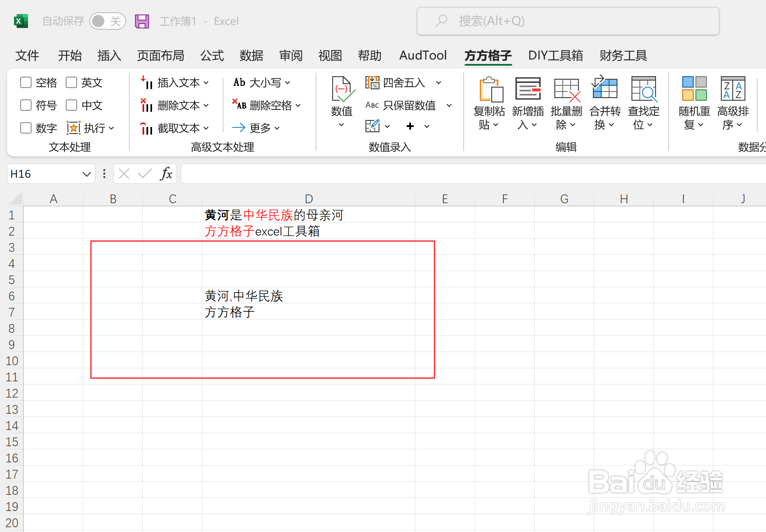Select cell containing 黄河是中华民族的母亲河
The image size is (766, 532).
(309, 215)
